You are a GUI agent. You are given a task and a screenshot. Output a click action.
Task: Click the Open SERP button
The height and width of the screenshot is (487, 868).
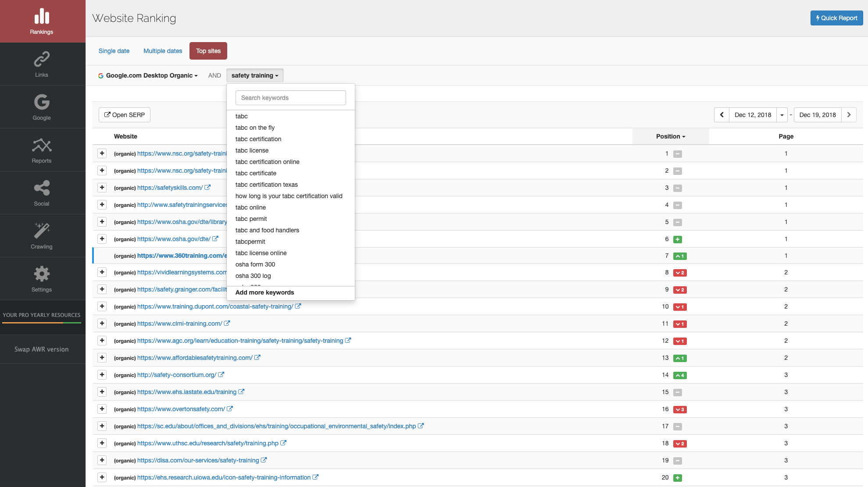(x=124, y=114)
